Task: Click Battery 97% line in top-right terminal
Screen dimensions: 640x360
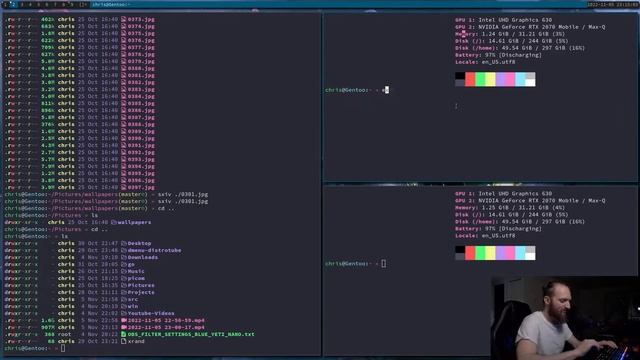Action: [x=498, y=55]
